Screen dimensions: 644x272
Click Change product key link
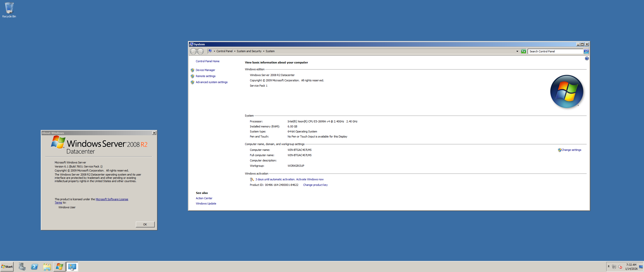tap(315, 185)
